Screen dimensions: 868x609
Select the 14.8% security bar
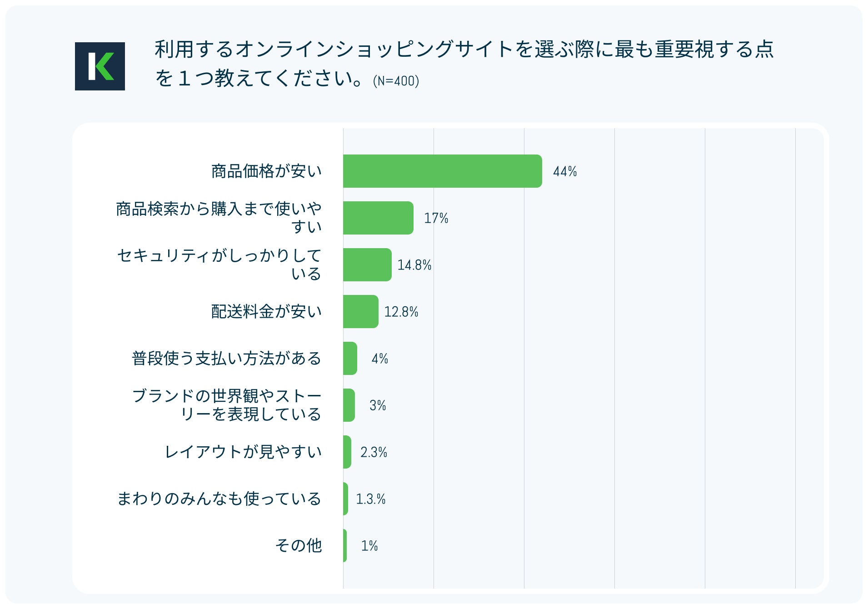[367, 265]
